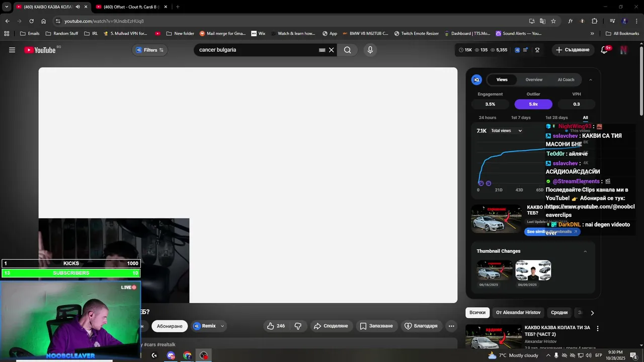Screen dimensions: 644x362
Task: Open the vidIQ Filters button
Action: [x=150, y=50]
